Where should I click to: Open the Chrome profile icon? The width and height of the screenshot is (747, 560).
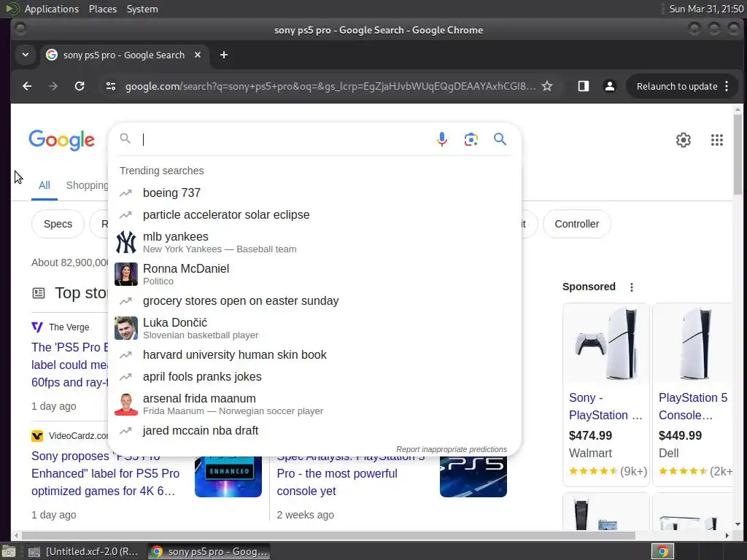[609, 86]
